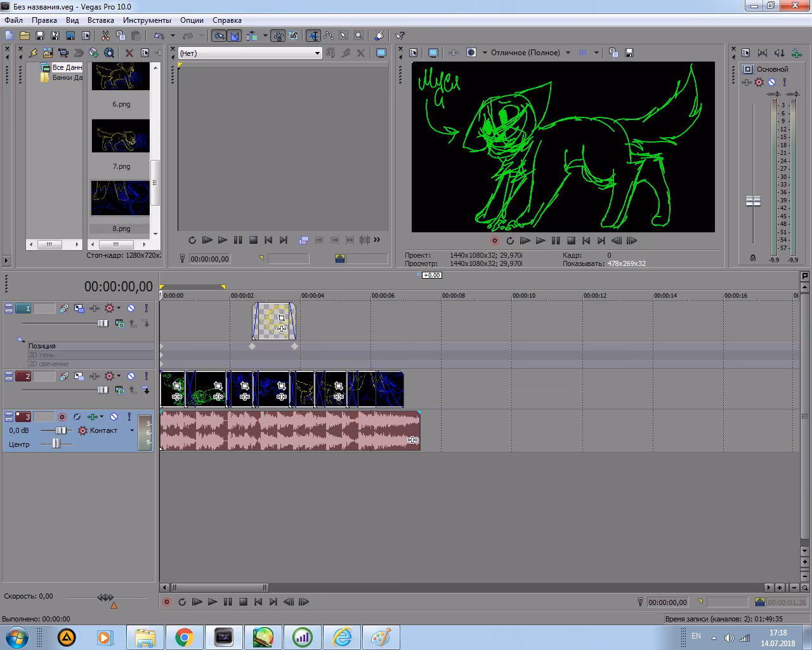Viewport: 812px width, 650px height.
Task: Click the What's This help icon
Action: [x=400, y=36]
